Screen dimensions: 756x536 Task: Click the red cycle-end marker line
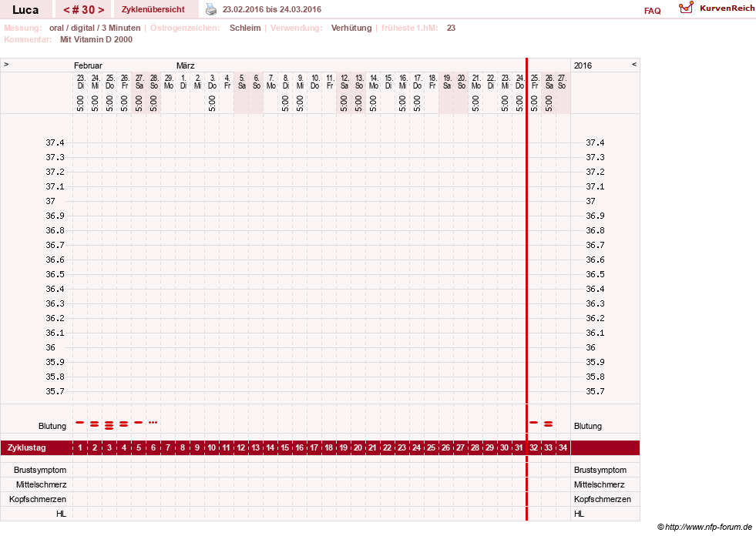[x=526, y=290]
